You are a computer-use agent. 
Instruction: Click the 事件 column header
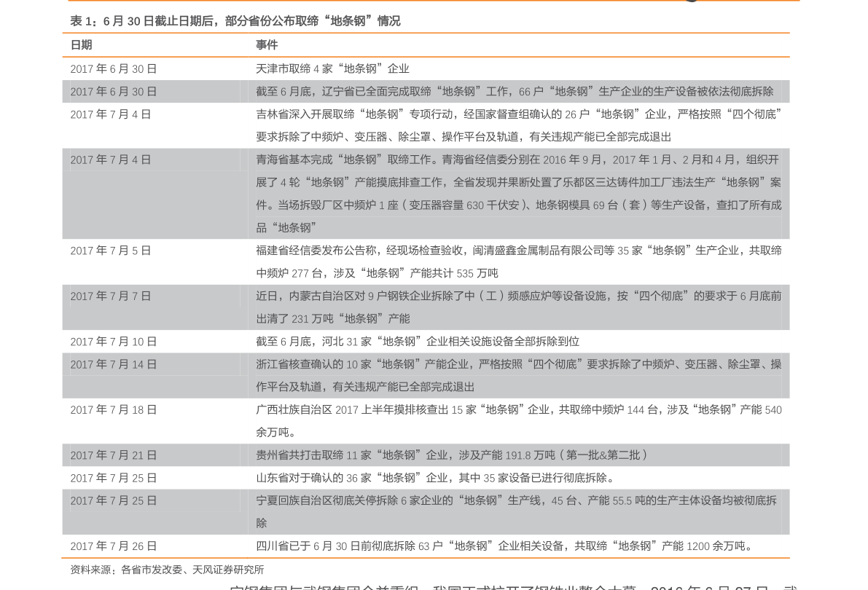pos(267,45)
